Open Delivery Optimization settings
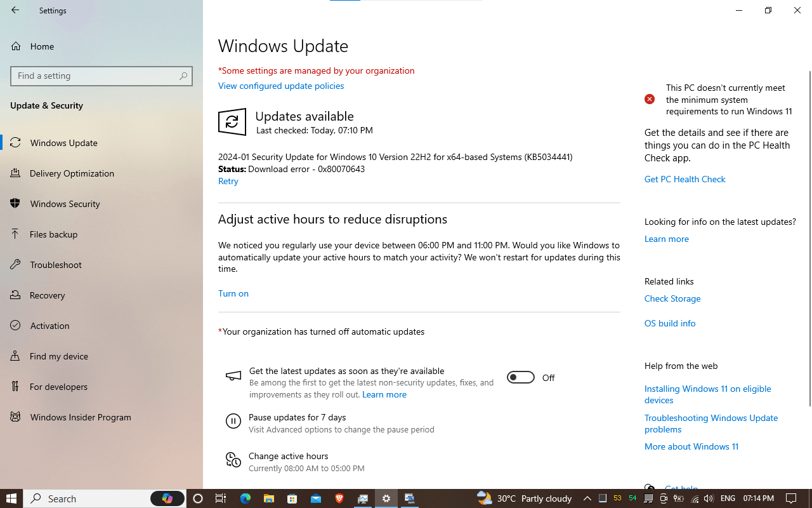The width and height of the screenshot is (812, 508). pos(101,173)
